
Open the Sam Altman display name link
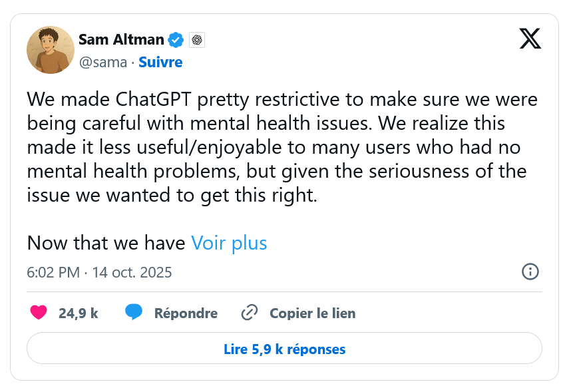(x=121, y=40)
